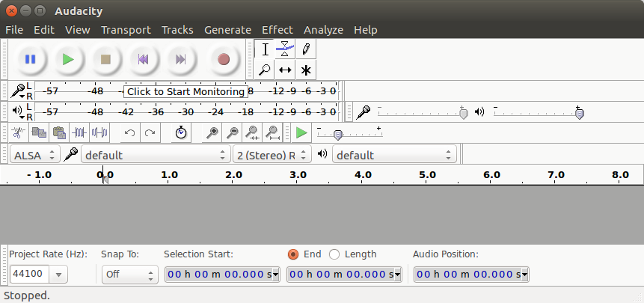
Task: Click the 5.0 mark on the timeline ruler
Action: click(427, 175)
